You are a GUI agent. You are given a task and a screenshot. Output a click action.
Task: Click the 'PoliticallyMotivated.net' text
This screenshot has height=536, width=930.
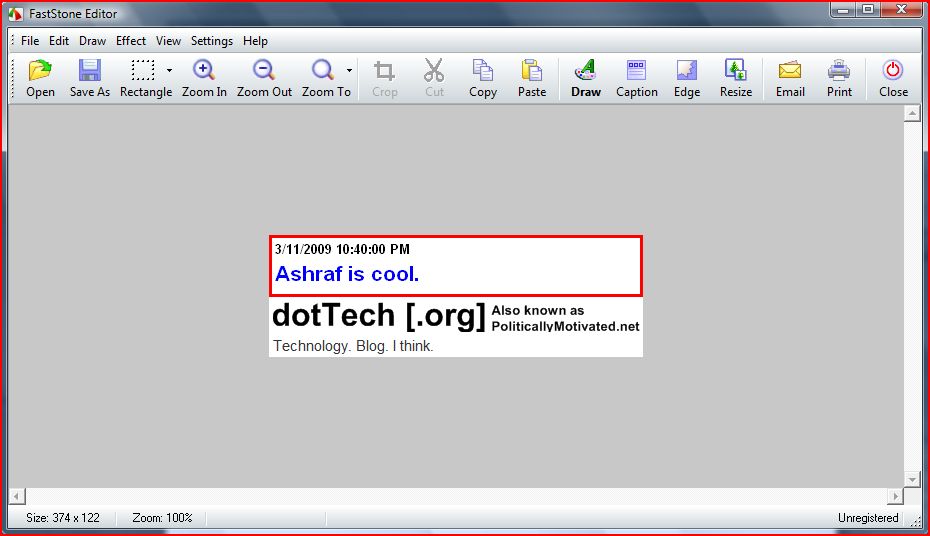[x=565, y=327]
